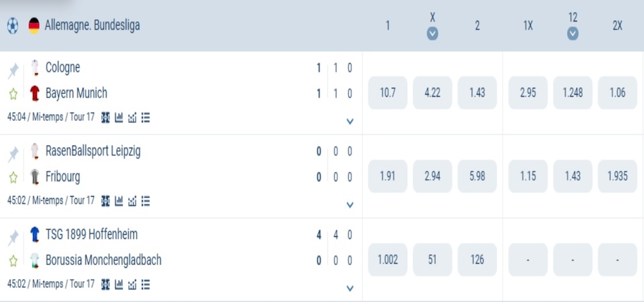The height and width of the screenshot is (302, 644).
Task: Star the Hoffenheim vs Monchengladbach match
Action: click(x=13, y=260)
